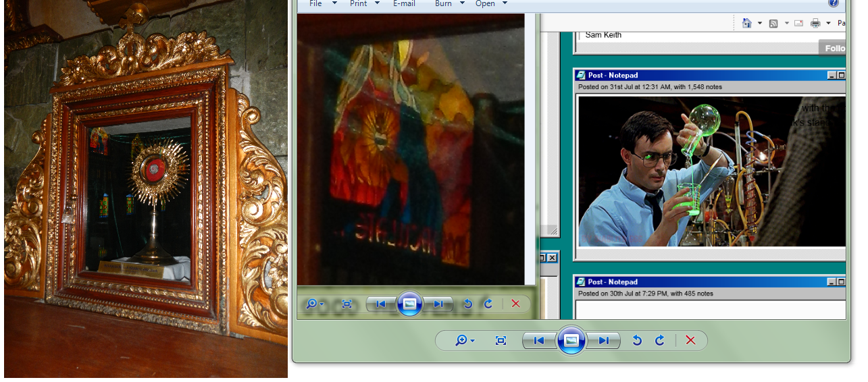Click 'Post - Notepad' title of 30th Jul post
Viewport: 868px width, 382px height.
coord(613,282)
